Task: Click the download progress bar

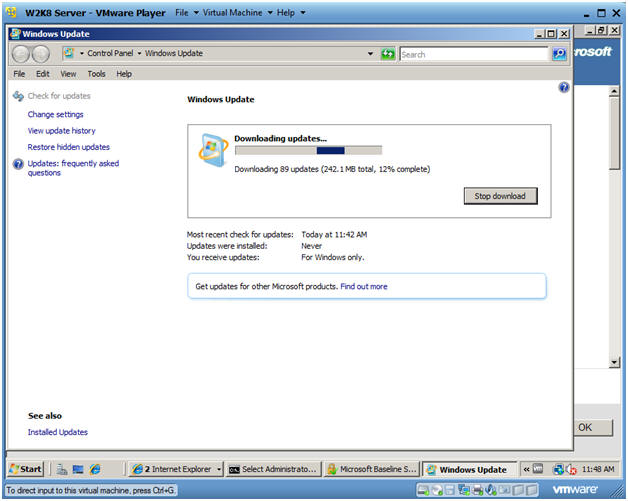Action: (x=308, y=151)
